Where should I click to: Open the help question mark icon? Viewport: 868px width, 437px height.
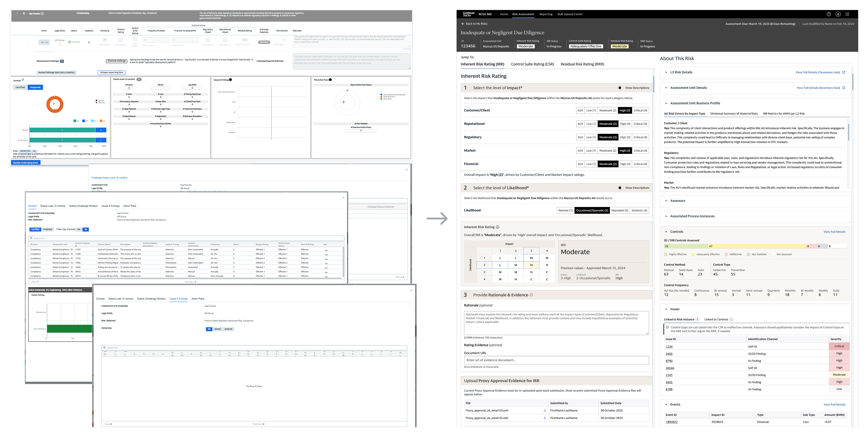829,14
